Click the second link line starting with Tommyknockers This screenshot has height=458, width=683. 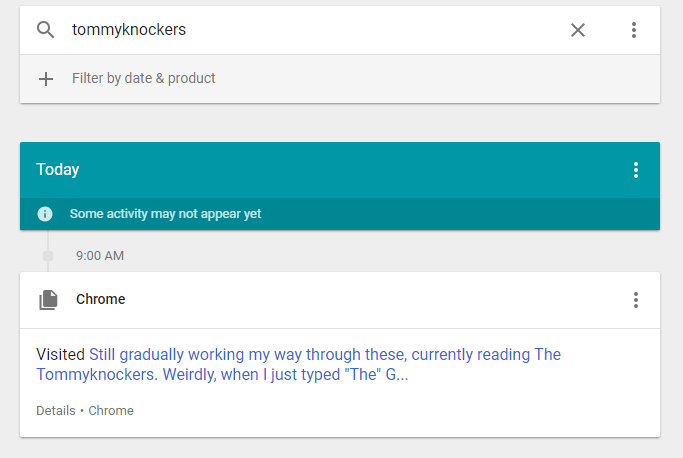[222, 375]
